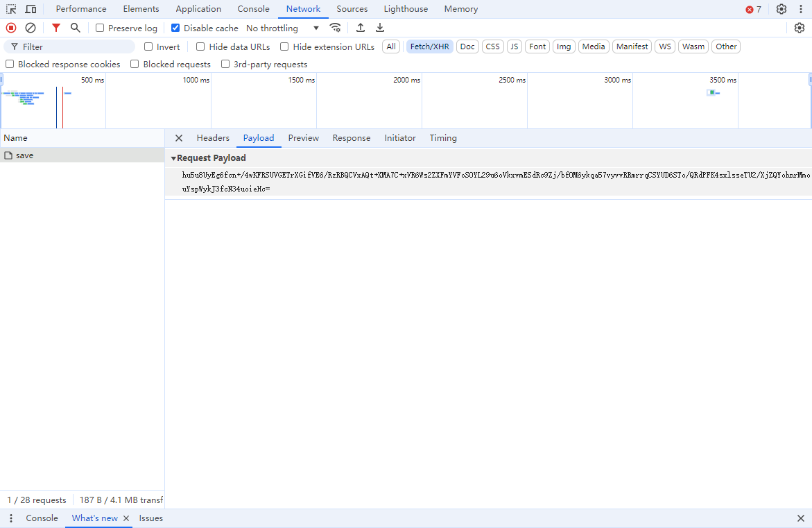The width and height of the screenshot is (812, 528).
Task: Toggle the device toolbar icon
Action: (31, 9)
